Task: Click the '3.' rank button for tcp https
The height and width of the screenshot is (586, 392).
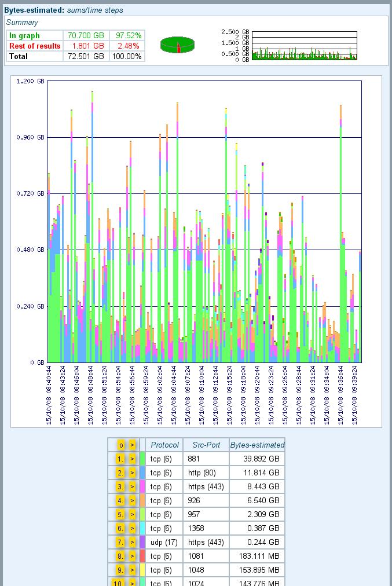Action: [120, 486]
